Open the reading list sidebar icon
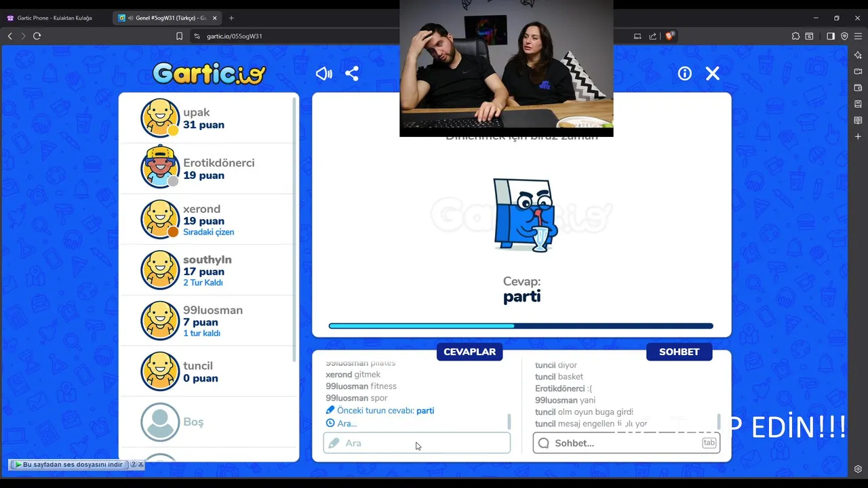This screenshot has height=488, width=868. [858, 120]
